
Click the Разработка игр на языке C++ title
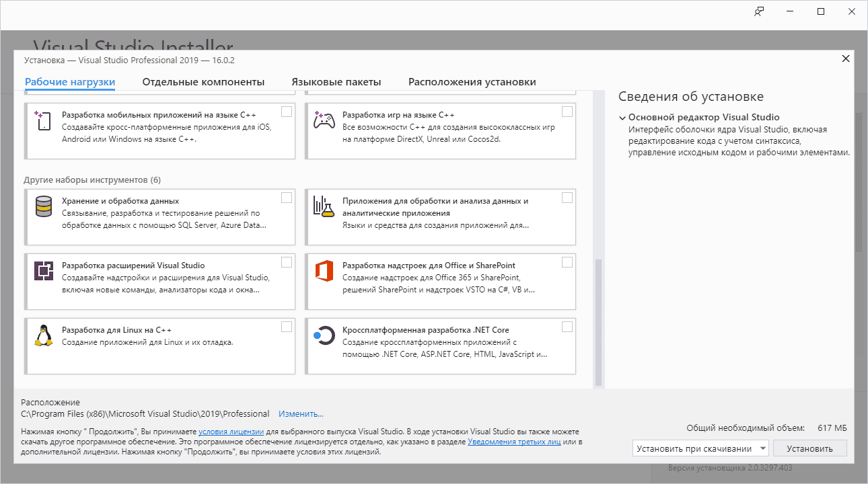tap(398, 115)
